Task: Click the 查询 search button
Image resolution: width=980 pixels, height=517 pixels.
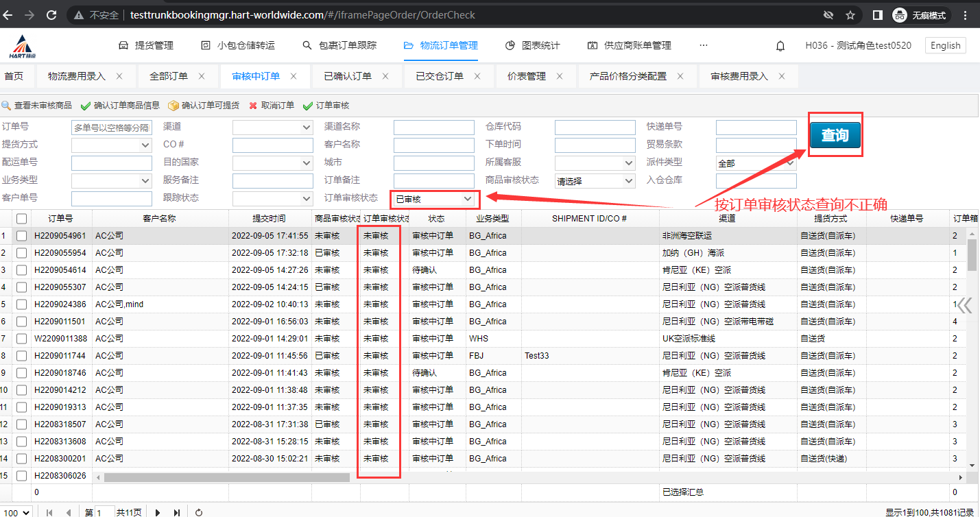Action: (835, 135)
